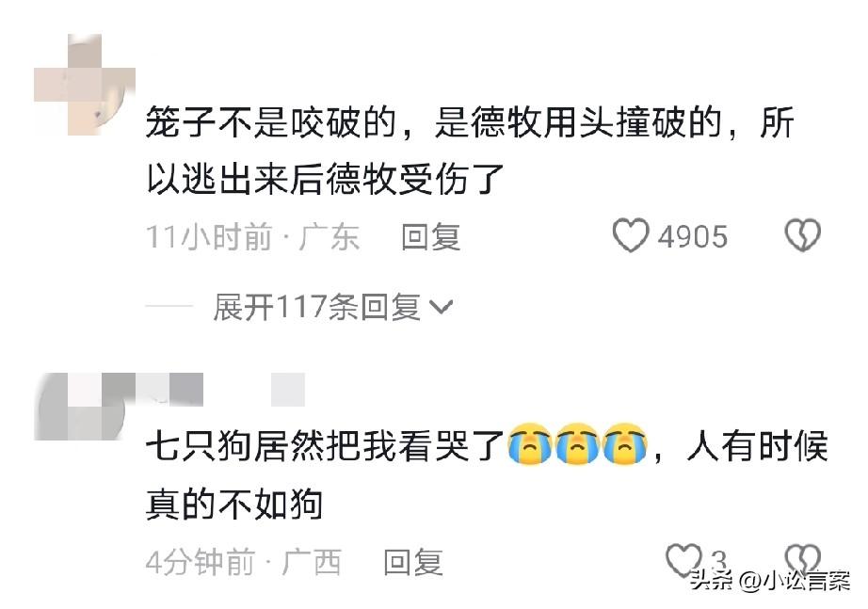The height and width of the screenshot is (609, 868).
Task: Click the third crying emoji
Action: [624, 444]
